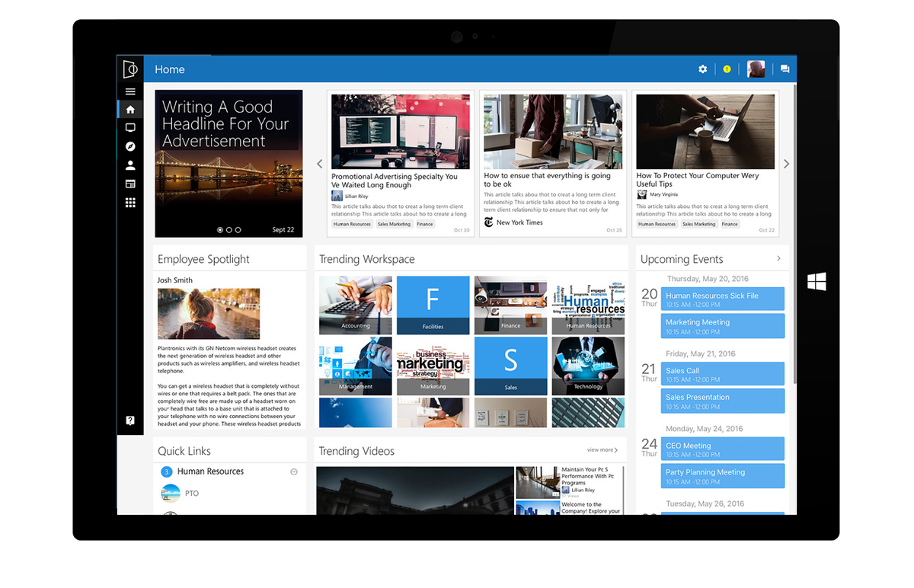Click the Finance tag on the Protect Your Computer article
Viewport: 914px width, 588px height.
[730, 224]
